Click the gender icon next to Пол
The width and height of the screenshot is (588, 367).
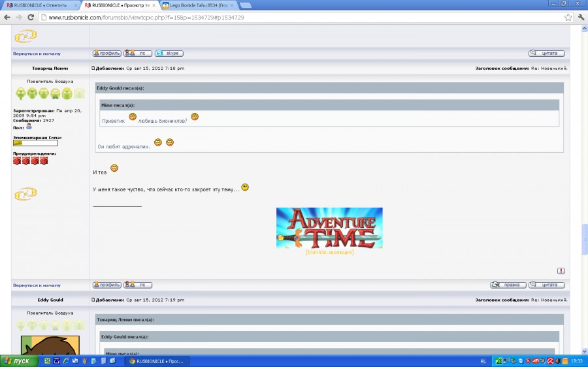(x=29, y=127)
